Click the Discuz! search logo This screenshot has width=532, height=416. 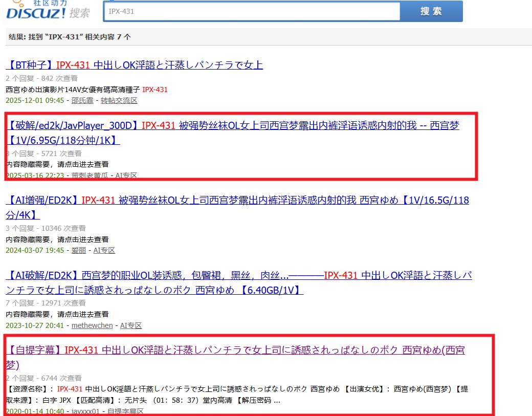pyautogui.click(x=48, y=10)
